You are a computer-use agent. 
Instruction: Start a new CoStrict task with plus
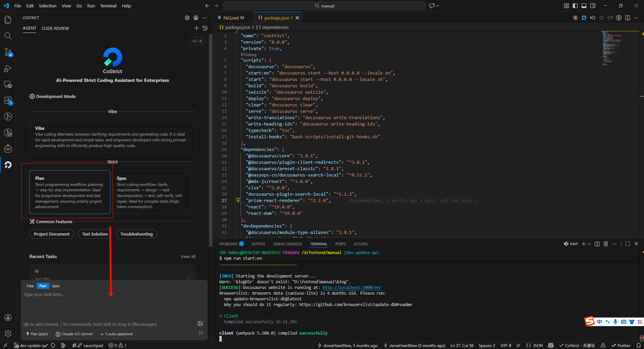(197, 28)
